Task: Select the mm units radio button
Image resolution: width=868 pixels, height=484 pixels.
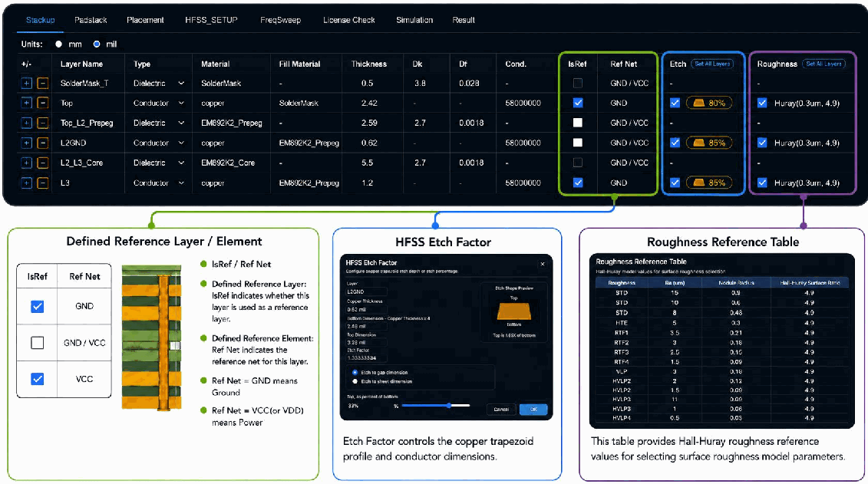Action: (x=58, y=44)
